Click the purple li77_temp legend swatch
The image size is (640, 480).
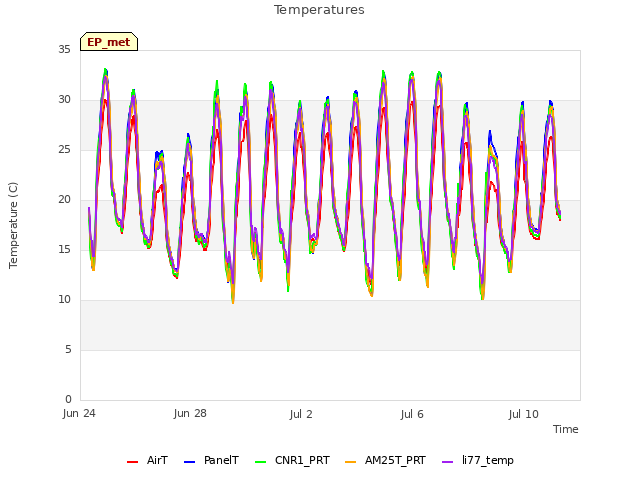(447, 462)
